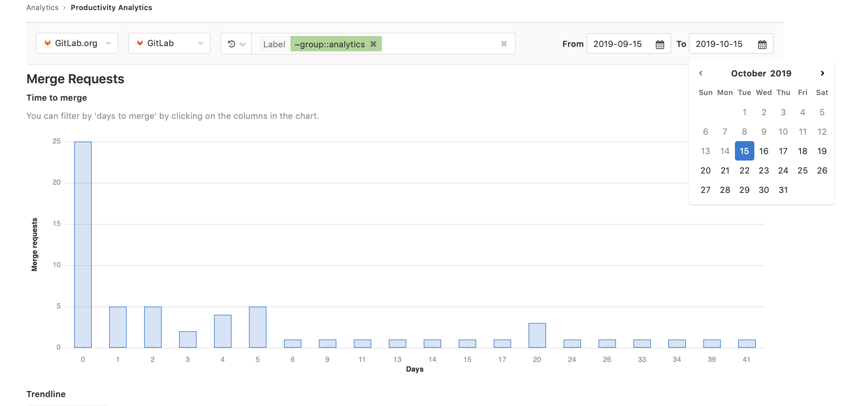Select the highlighted October 15 date
The image size is (868, 406).
pos(744,151)
